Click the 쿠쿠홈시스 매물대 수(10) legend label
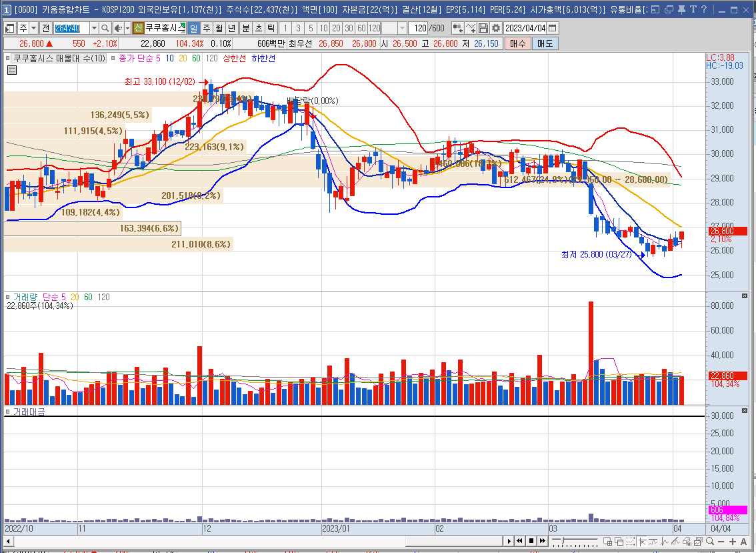This screenshot has width=756, height=553. click(59, 59)
